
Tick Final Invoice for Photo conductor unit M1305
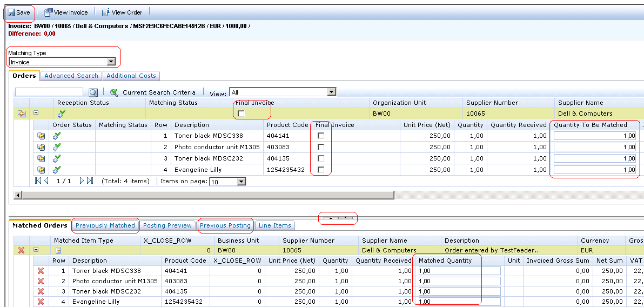point(321,147)
